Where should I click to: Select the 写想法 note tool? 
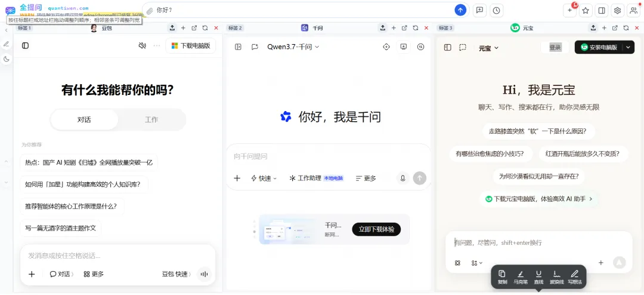[575, 276]
